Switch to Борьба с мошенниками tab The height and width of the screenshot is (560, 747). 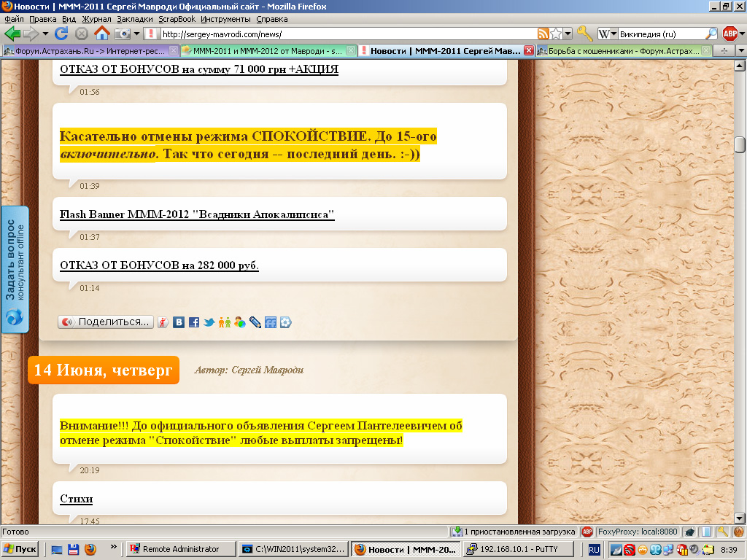click(x=624, y=50)
